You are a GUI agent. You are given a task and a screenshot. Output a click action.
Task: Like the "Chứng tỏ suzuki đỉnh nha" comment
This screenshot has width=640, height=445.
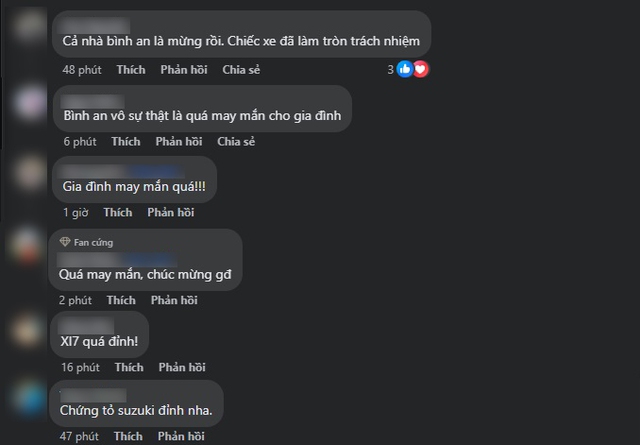coord(128,437)
